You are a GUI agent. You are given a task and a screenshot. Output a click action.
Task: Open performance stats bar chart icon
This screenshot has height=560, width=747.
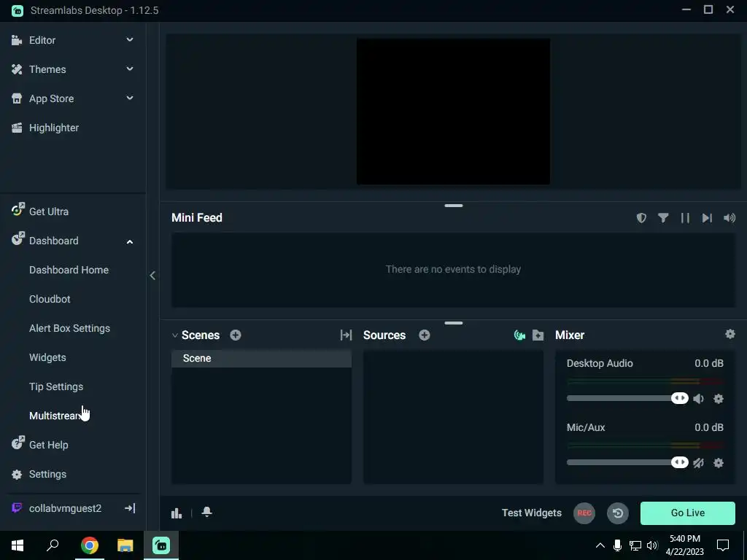tap(177, 513)
